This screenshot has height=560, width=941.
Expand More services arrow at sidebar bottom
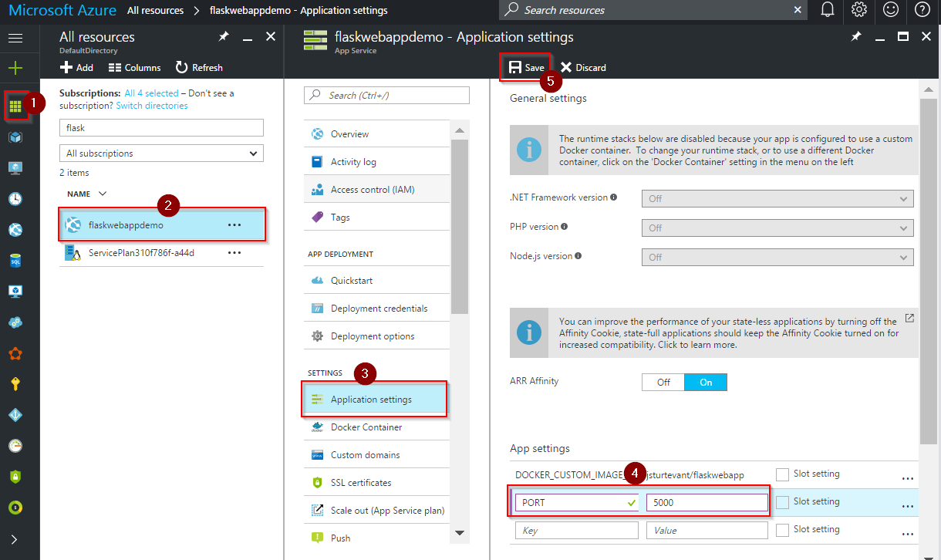point(15,539)
